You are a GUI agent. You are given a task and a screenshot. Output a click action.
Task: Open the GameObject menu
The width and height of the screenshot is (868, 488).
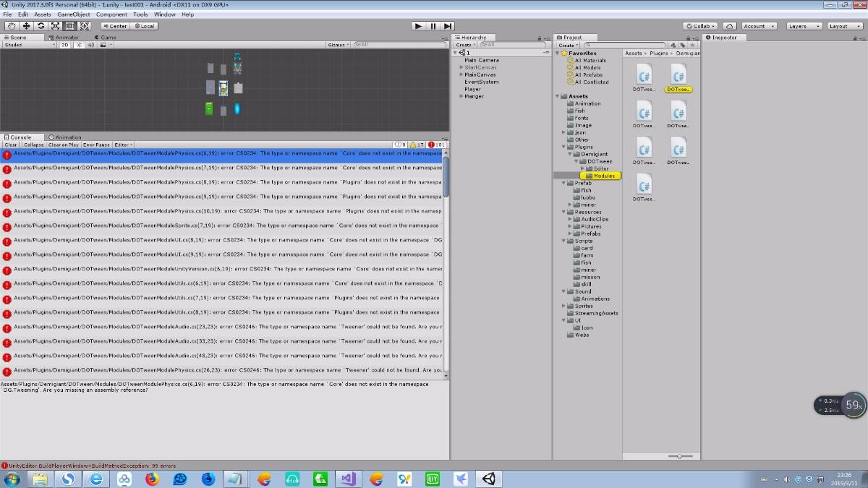[x=74, y=14]
